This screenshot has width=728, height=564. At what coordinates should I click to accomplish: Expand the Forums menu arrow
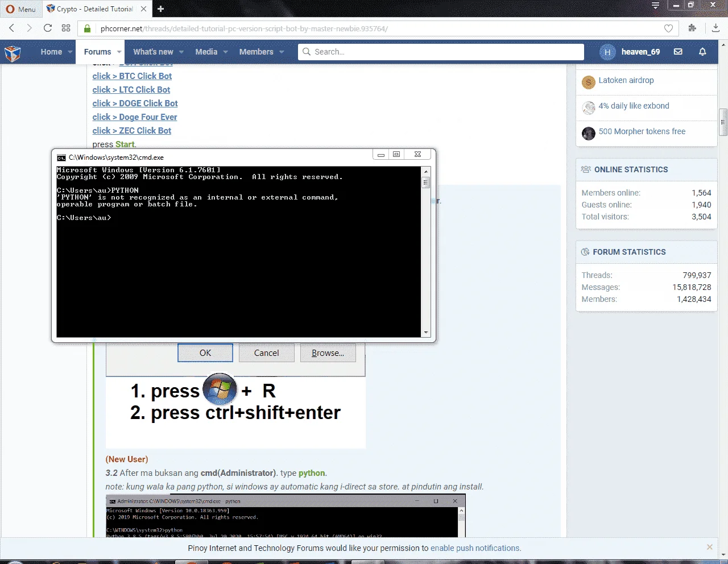coord(119,52)
